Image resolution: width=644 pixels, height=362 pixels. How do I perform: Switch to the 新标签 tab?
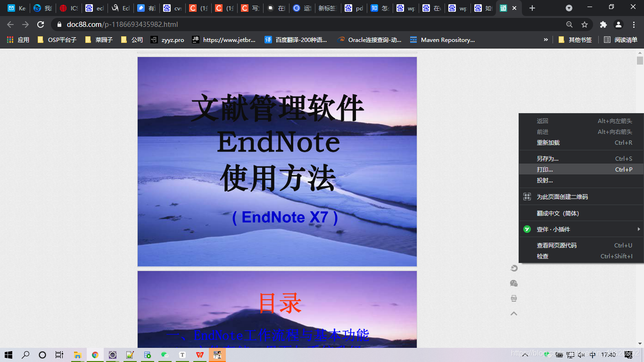(327, 8)
